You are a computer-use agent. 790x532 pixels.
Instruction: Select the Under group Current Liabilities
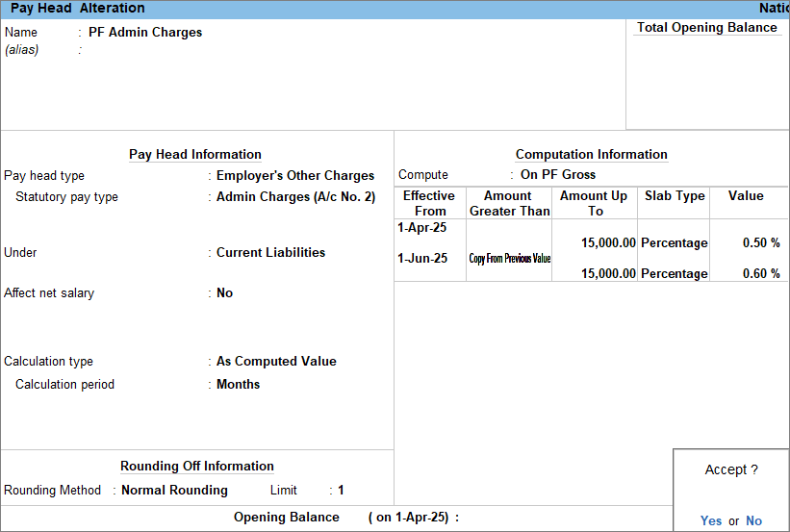tap(270, 253)
